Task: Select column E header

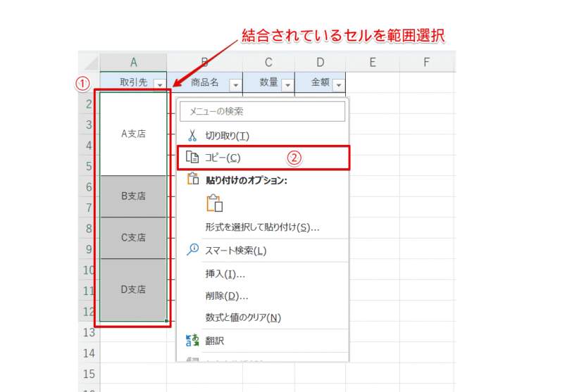Action: click(373, 63)
